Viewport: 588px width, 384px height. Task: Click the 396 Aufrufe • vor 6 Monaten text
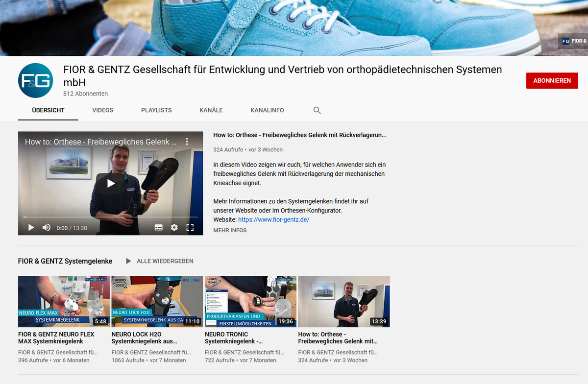click(54, 360)
